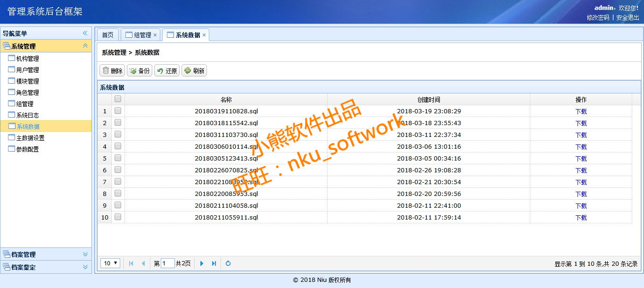Go to next page in pagination
644x288 pixels.
(202, 263)
